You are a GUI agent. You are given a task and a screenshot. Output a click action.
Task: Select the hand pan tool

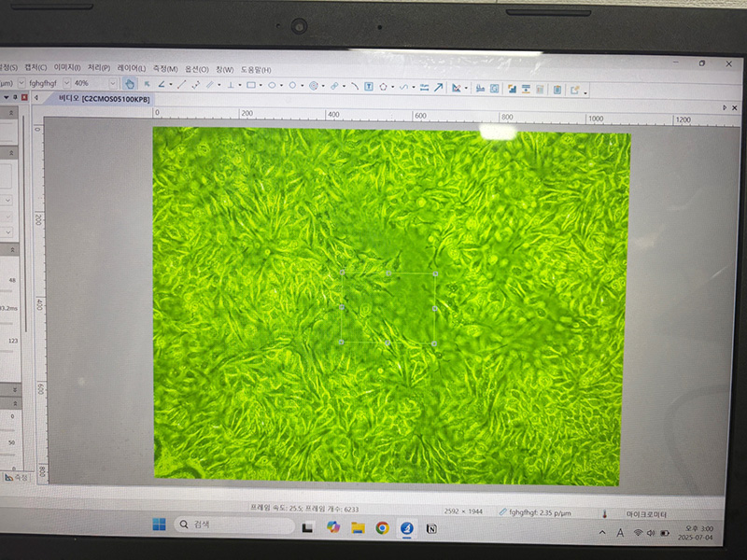(x=131, y=85)
